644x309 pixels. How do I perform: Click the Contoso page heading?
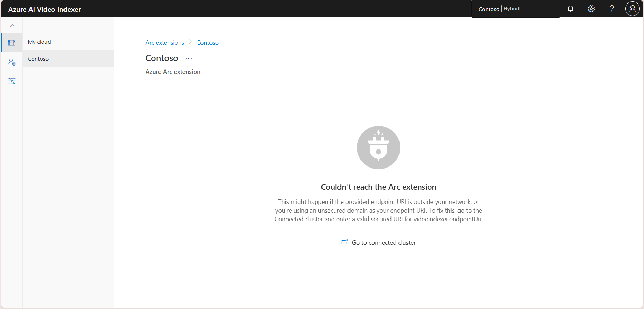click(x=162, y=58)
